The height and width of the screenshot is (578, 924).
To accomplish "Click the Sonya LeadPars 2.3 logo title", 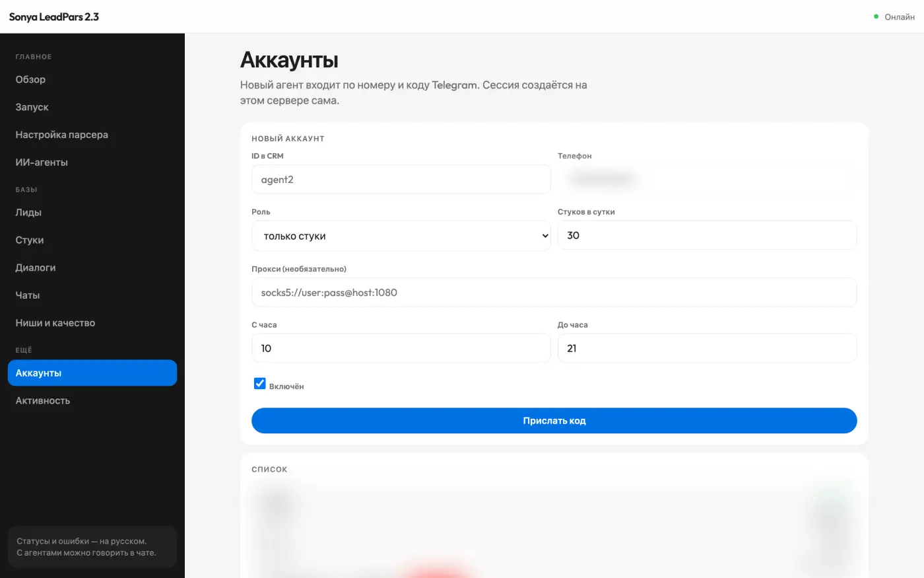I will click(x=54, y=17).
